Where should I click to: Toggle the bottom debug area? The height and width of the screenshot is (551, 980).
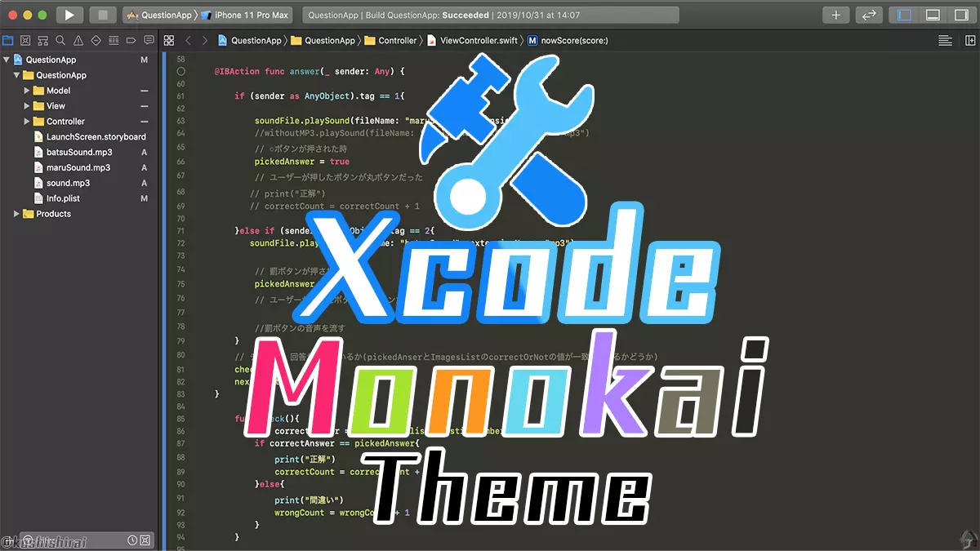(933, 15)
